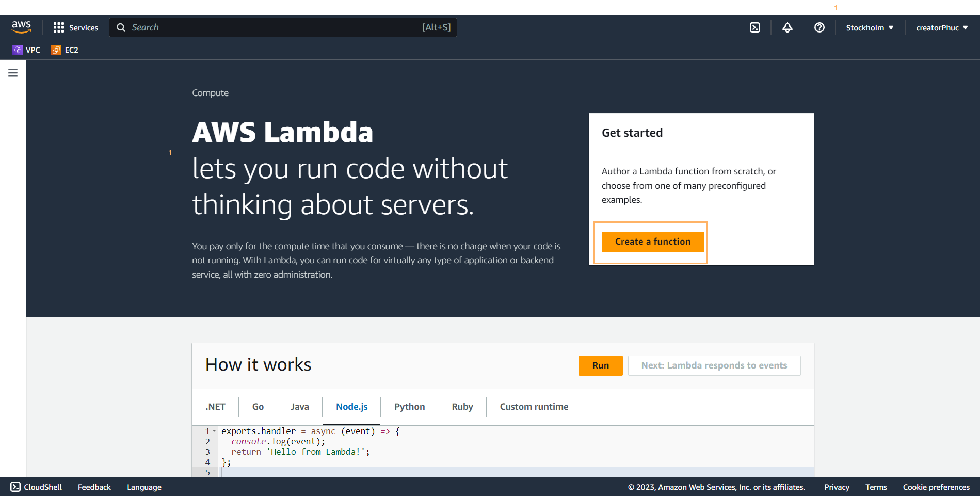This screenshot has width=980, height=496.
Task: Select the Custom runtime tab
Action: click(534, 407)
